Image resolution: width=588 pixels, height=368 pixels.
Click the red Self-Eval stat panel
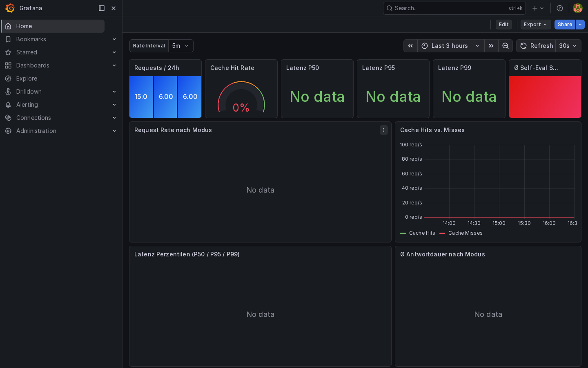click(x=545, y=97)
